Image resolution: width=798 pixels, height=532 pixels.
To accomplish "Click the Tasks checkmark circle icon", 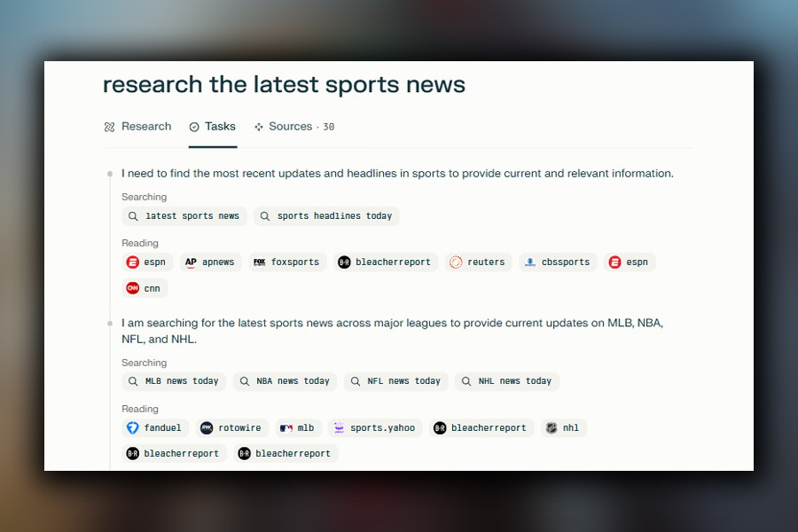I will point(194,127).
